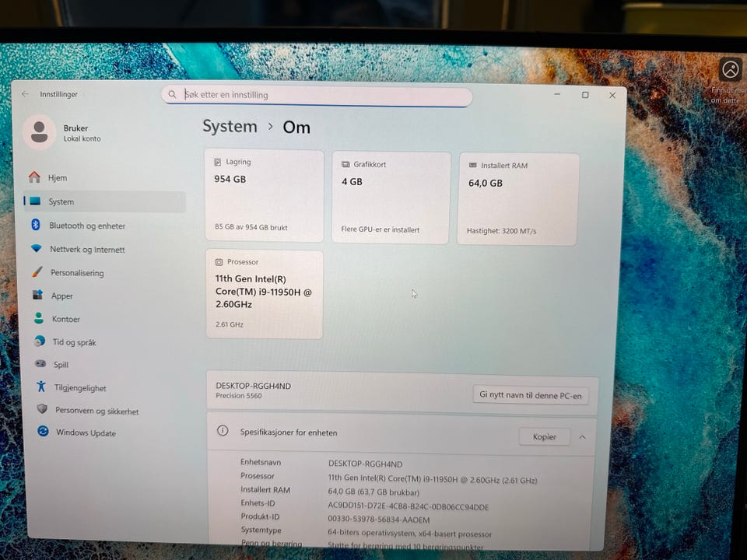Click the Nettverk og Internett wifi icon
This screenshot has width=747, height=560.
(x=37, y=248)
